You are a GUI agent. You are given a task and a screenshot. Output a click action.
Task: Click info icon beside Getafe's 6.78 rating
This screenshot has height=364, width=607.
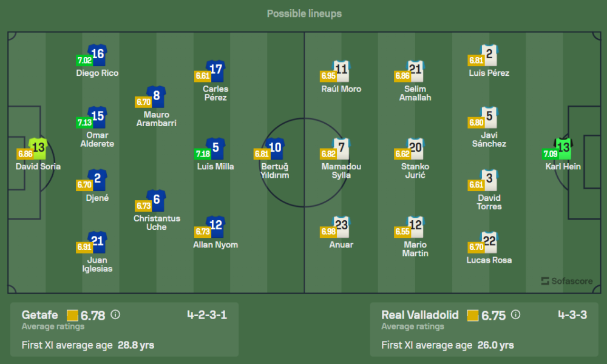(115, 315)
